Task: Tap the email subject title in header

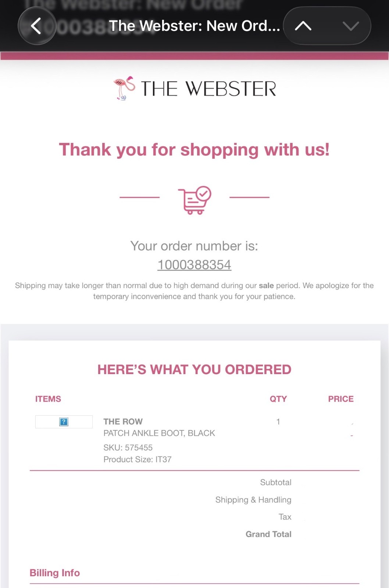Action: [x=194, y=26]
